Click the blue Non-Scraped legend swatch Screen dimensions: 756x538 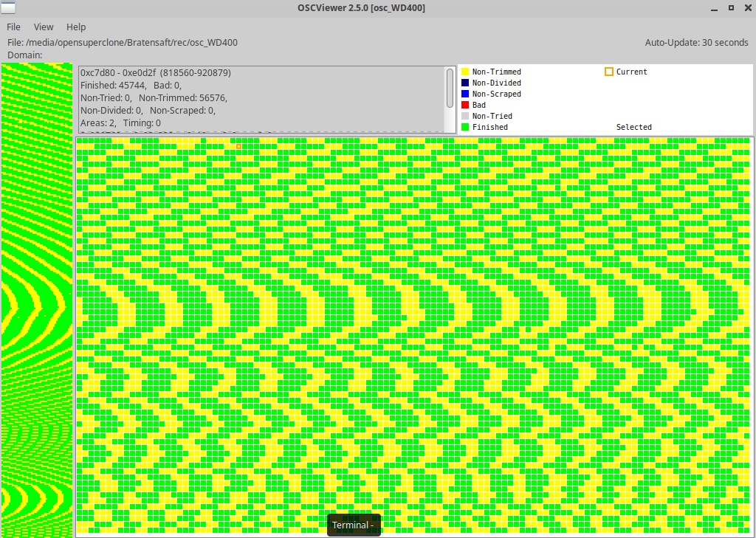point(465,94)
